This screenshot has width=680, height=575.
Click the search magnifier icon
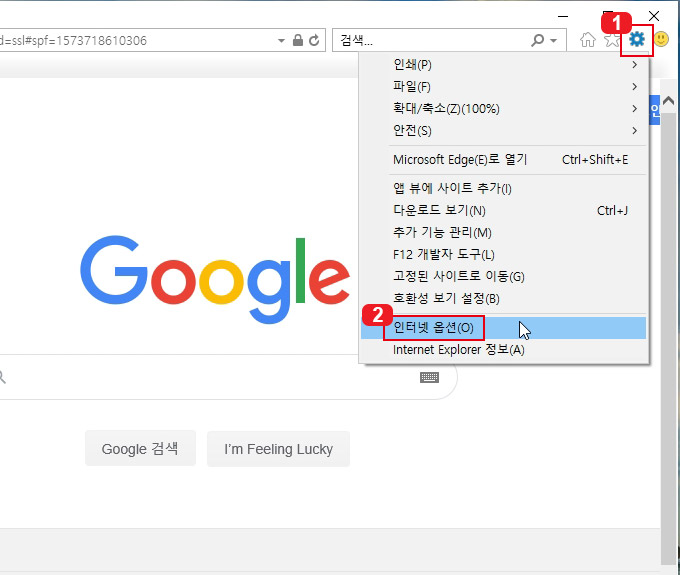coord(537,40)
